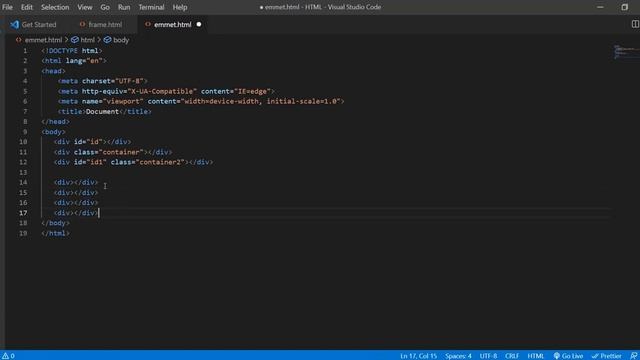Open the Help menu
640x360 pixels.
[x=180, y=7]
